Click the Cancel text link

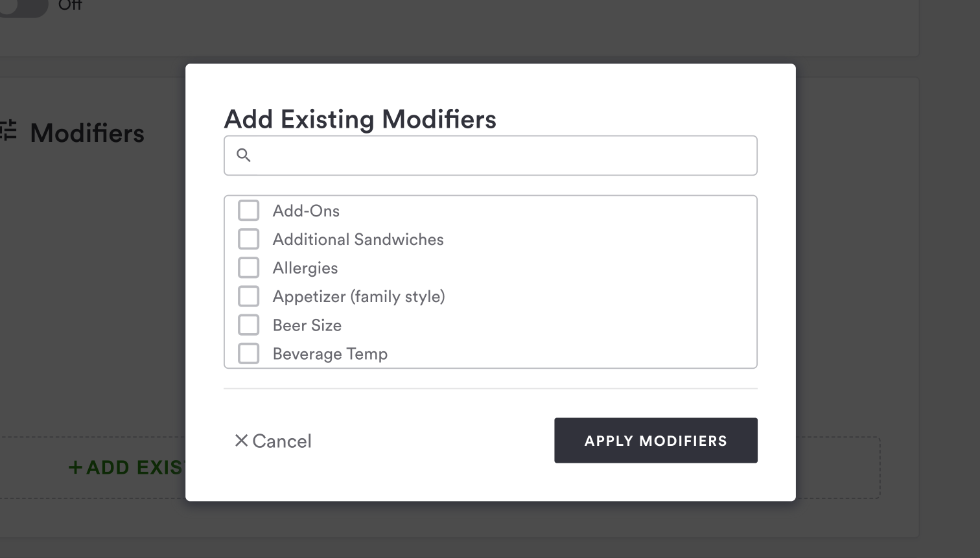point(282,441)
